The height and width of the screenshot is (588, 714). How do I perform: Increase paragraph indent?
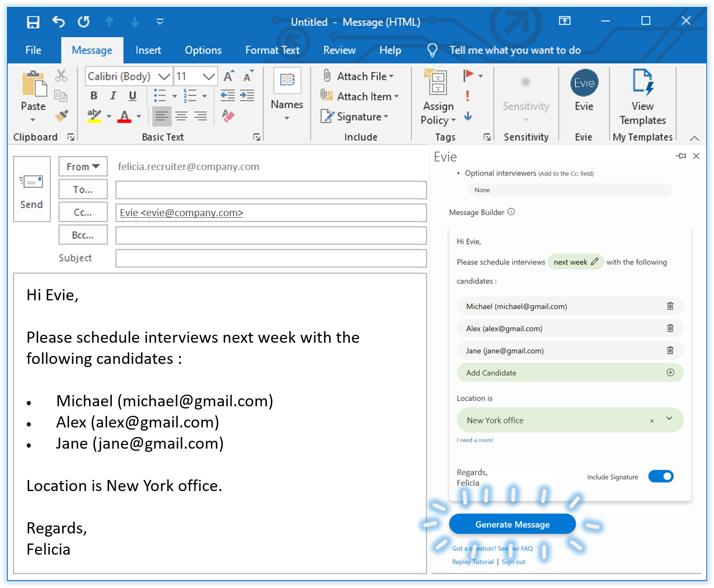[247, 95]
